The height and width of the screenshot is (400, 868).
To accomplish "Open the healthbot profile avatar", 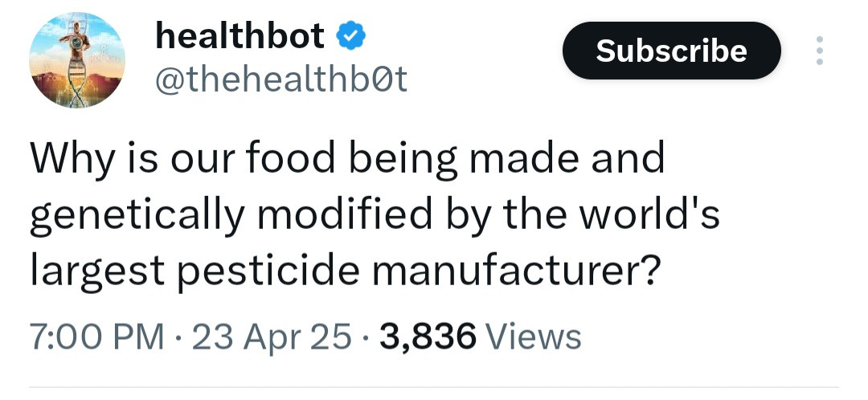I will tap(77, 60).
